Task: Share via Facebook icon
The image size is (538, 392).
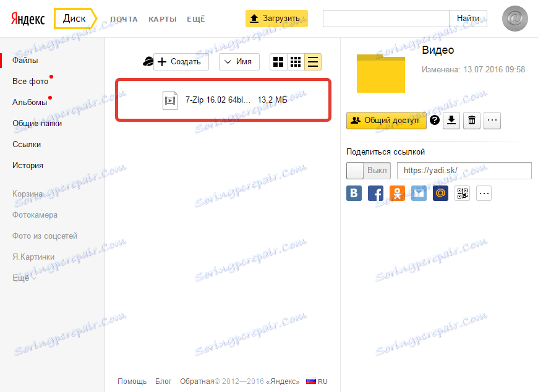Action: pos(376,194)
